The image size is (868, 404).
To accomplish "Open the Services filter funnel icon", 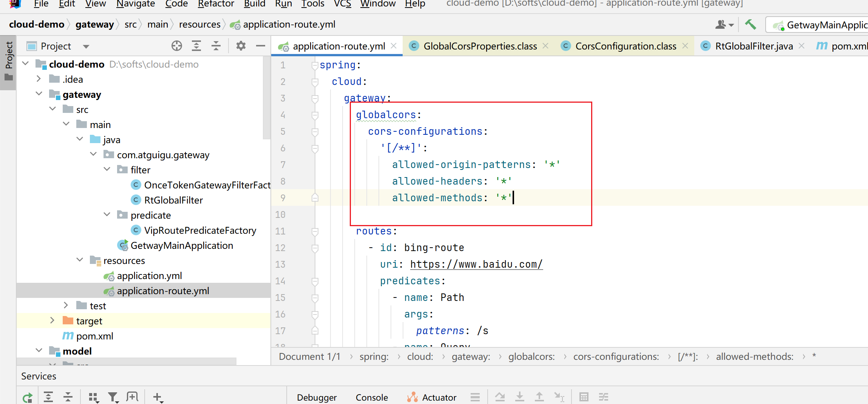I will (x=113, y=397).
